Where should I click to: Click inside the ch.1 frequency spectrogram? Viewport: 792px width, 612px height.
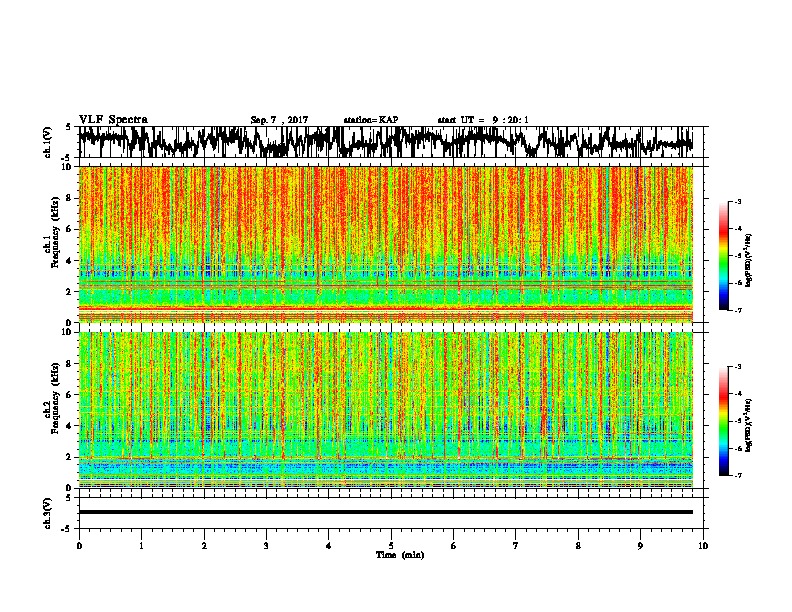[385, 244]
